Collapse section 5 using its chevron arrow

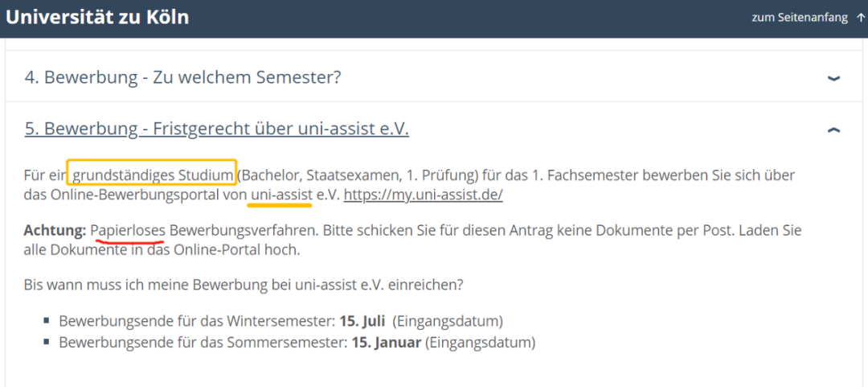click(833, 129)
